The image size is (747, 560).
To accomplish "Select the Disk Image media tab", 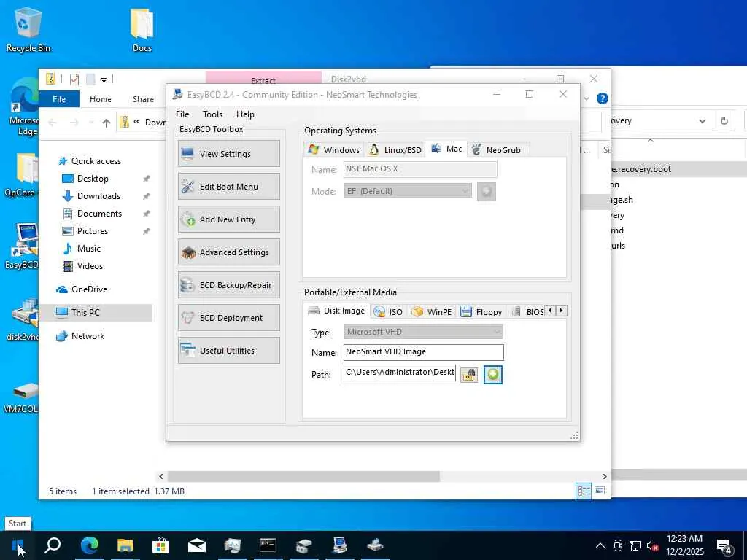I will [336, 311].
